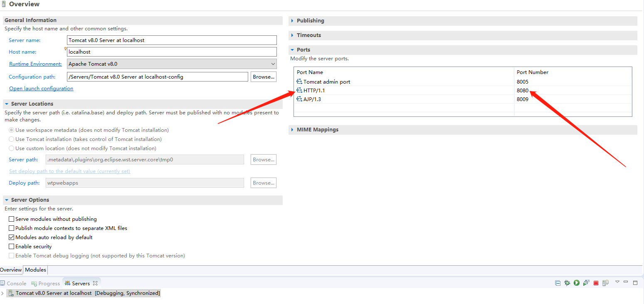Click Set deploy path to default value link
644x304 pixels.
point(69,171)
